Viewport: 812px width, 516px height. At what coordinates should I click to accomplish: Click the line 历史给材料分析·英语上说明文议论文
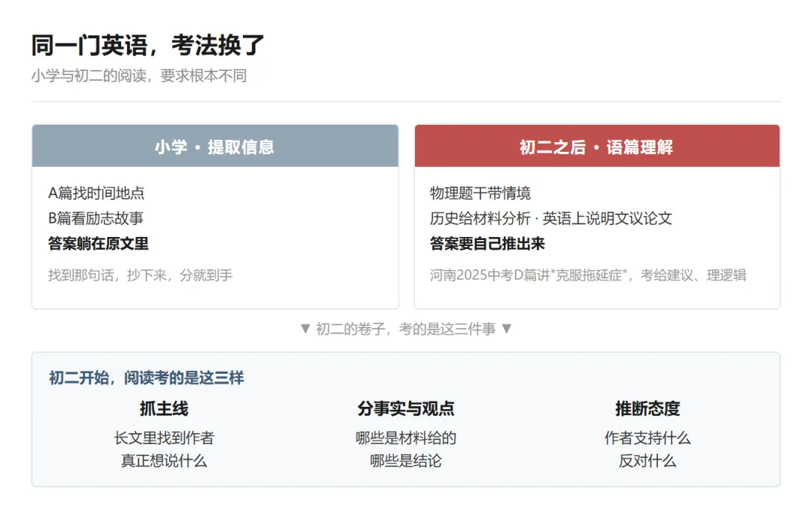(x=551, y=218)
